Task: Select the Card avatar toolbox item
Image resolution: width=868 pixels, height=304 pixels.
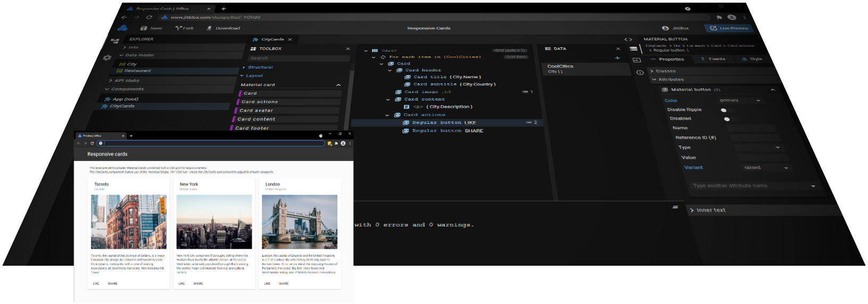Action: coord(287,111)
